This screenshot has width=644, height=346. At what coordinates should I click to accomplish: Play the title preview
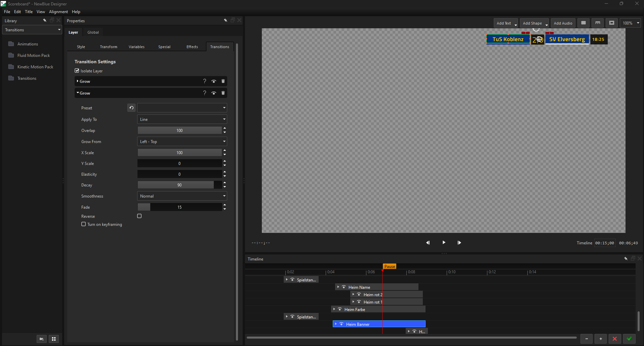[444, 242]
